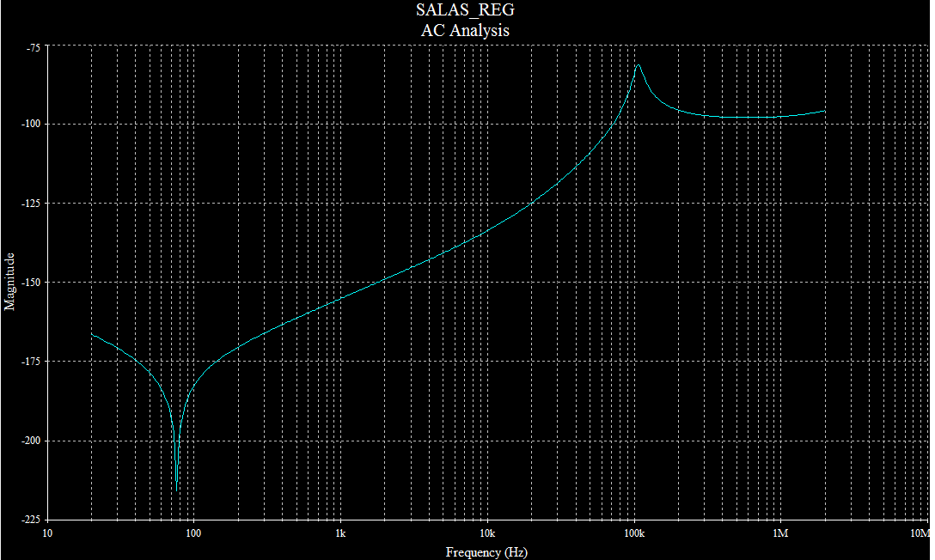Click the 10M frequency tick label
This screenshot has width=935, height=560.
(x=920, y=533)
